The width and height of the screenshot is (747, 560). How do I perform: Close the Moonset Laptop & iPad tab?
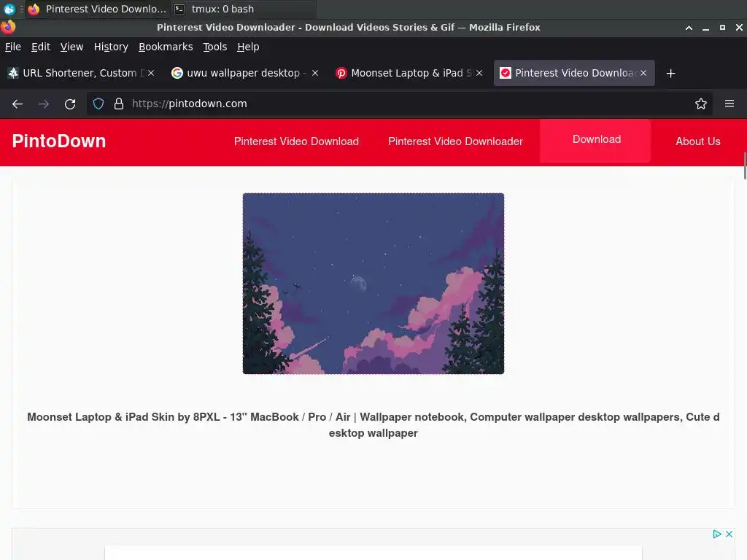click(x=479, y=73)
